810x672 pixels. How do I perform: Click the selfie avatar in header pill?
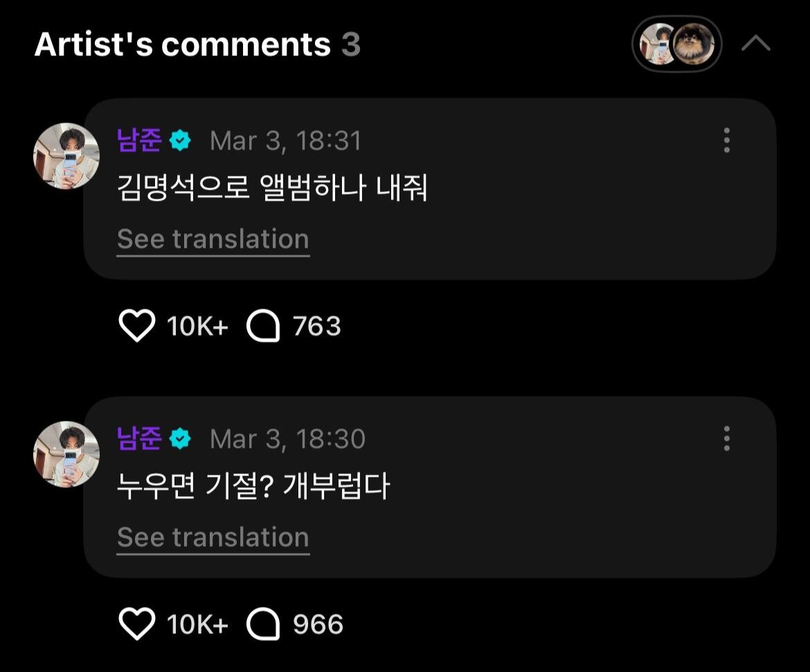pyautogui.click(x=657, y=45)
